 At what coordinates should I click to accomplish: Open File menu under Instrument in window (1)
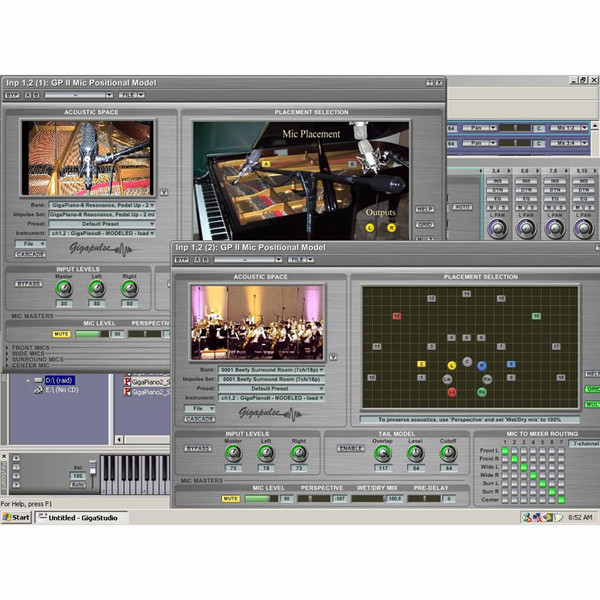pyautogui.click(x=30, y=244)
